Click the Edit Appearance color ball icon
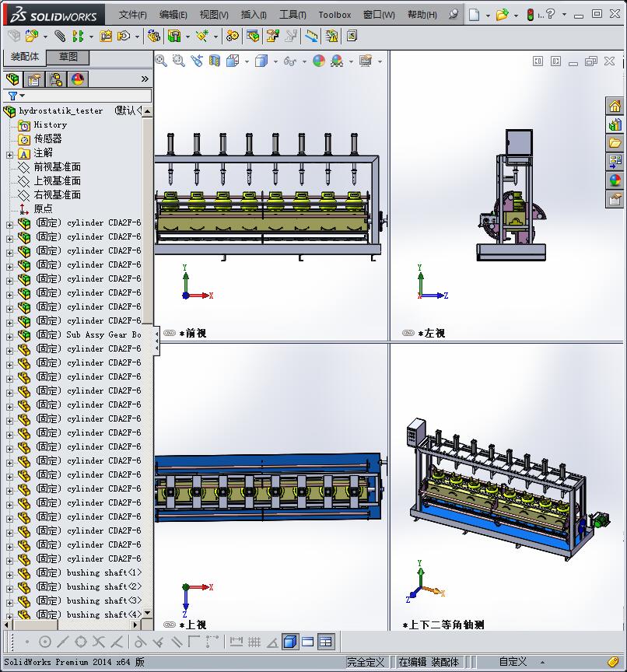 pyautogui.click(x=318, y=61)
